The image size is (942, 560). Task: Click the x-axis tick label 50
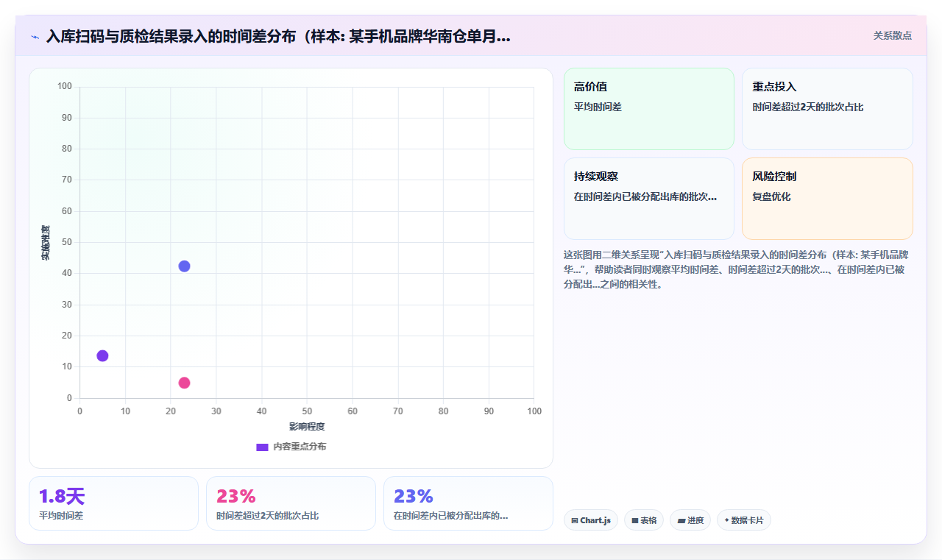[307, 411]
